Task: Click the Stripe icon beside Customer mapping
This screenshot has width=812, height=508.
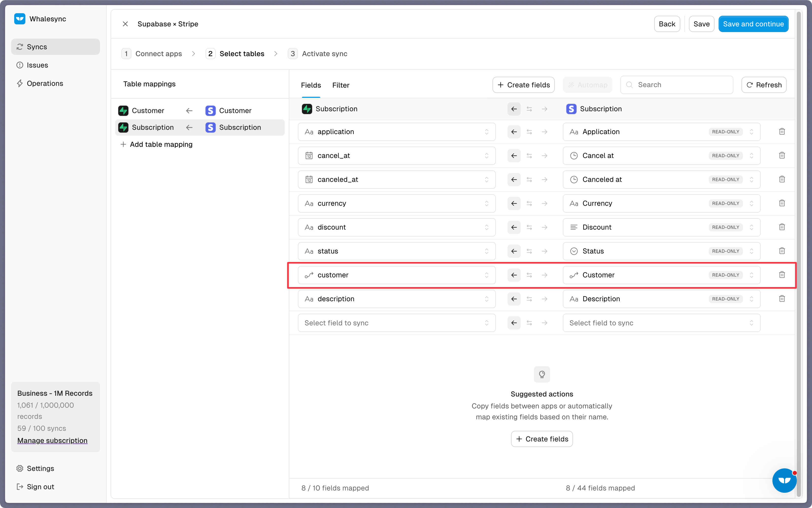Action: [x=210, y=110]
